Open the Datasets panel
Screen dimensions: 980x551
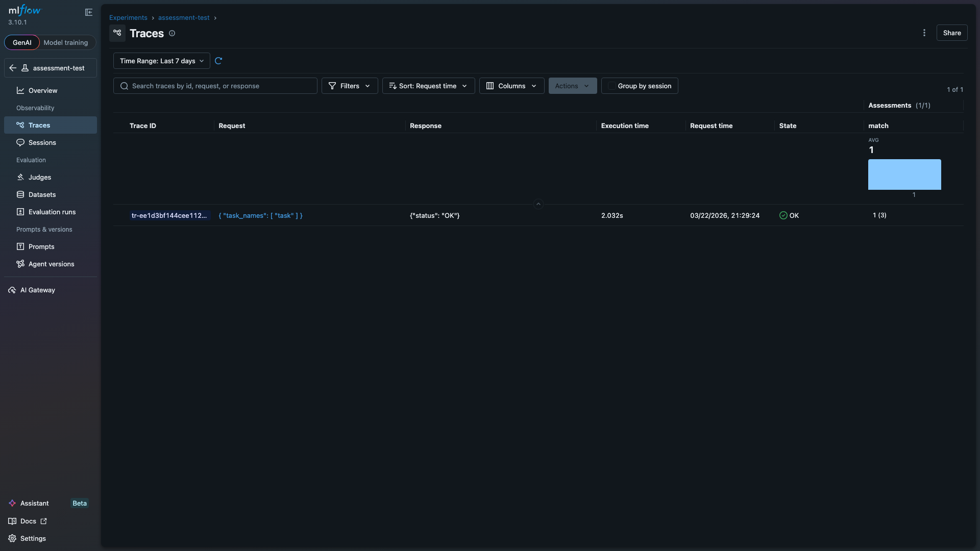(x=42, y=194)
